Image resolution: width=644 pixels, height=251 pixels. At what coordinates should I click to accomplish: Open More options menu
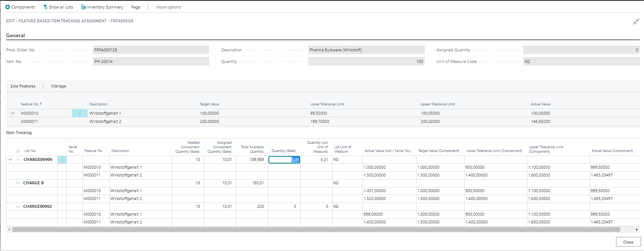pyautogui.click(x=169, y=7)
